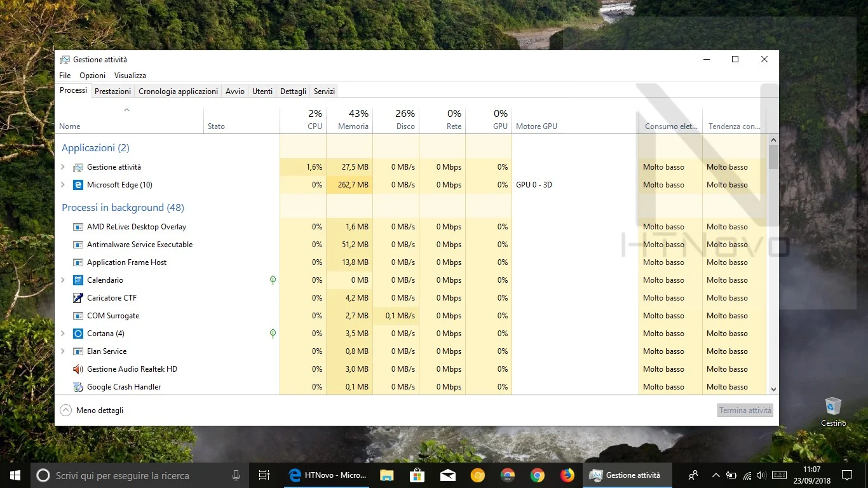Viewport: 868px width, 488px height.
Task: Click the People taskbar icon
Action: (x=693, y=475)
